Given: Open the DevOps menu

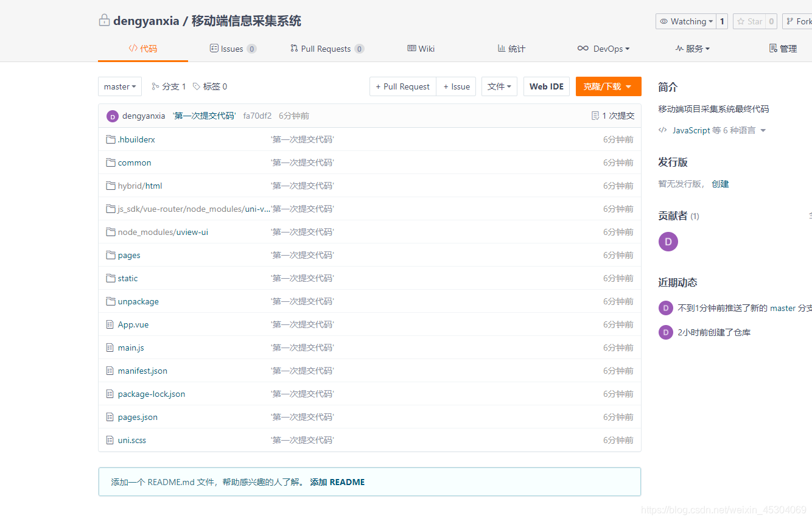Looking at the screenshot, I should [604, 49].
